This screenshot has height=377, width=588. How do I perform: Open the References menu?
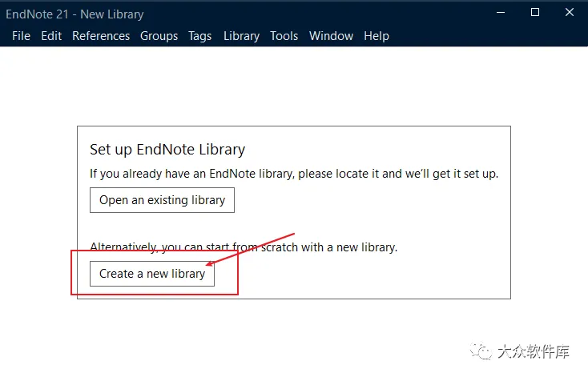(x=101, y=36)
